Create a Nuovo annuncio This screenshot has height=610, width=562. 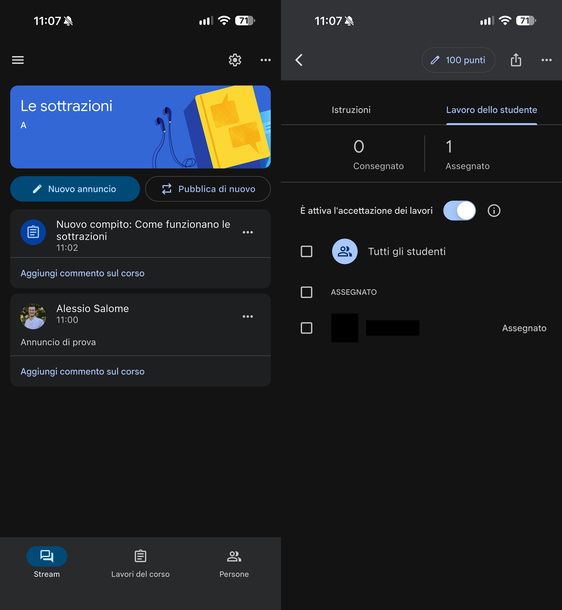point(75,189)
